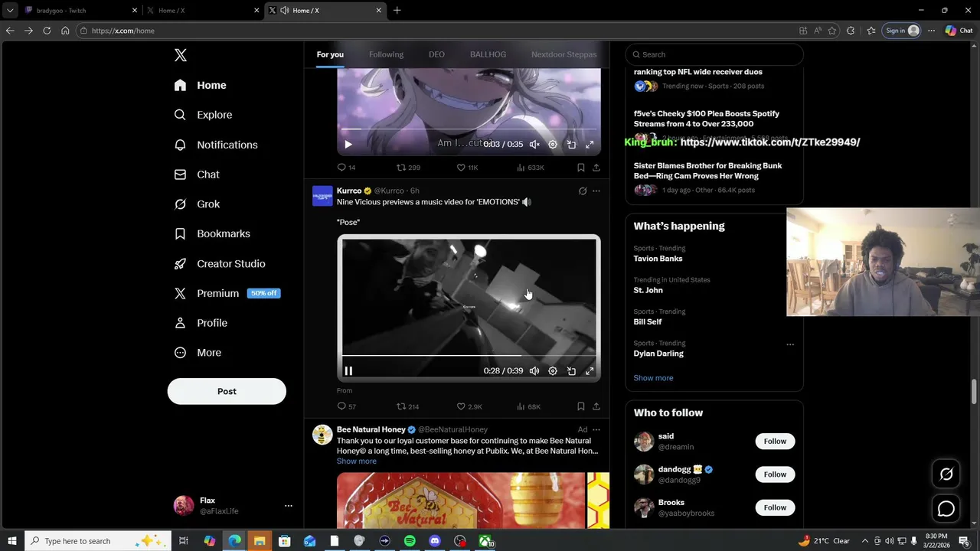Switch to the Nextdoor Steppas tab
The height and width of the screenshot is (551, 980).
[563, 54]
